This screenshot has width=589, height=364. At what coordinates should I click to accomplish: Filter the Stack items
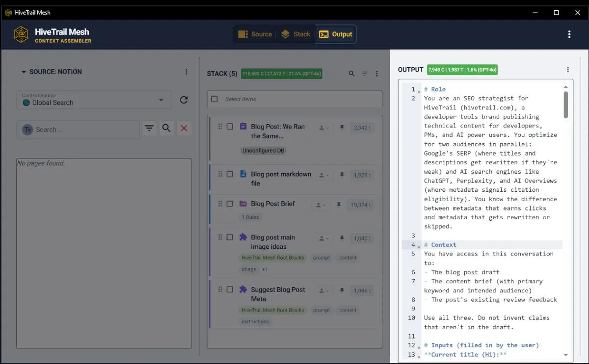[x=364, y=74]
